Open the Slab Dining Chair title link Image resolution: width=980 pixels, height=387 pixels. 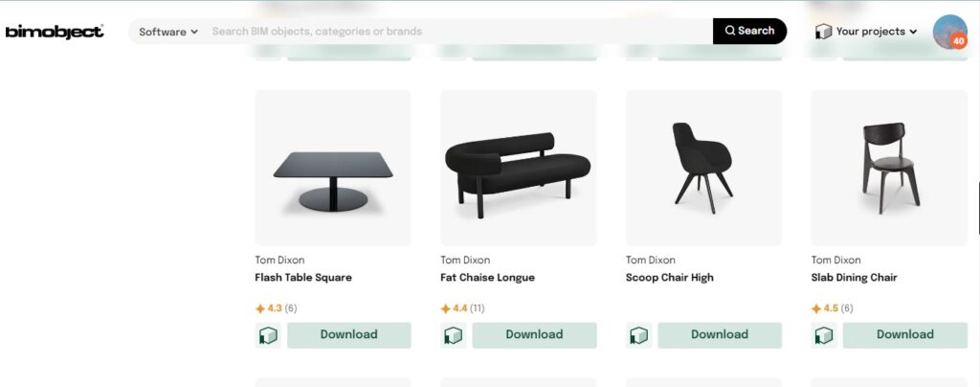(854, 278)
